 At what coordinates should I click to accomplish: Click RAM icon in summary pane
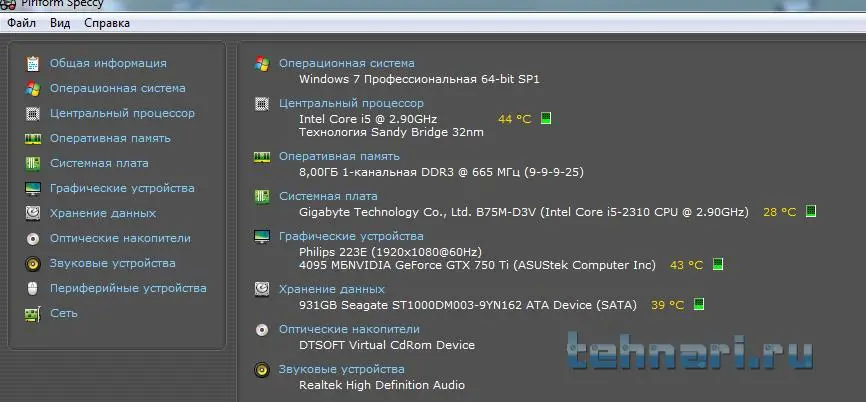262,157
